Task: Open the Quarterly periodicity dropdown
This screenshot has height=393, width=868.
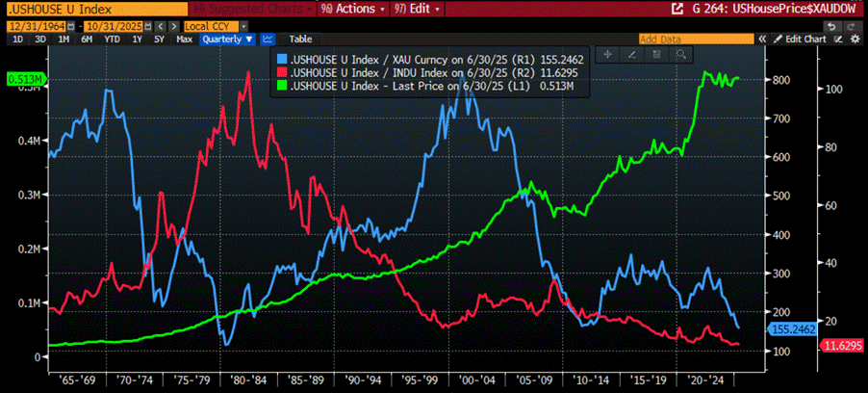Action: (229, 39)
